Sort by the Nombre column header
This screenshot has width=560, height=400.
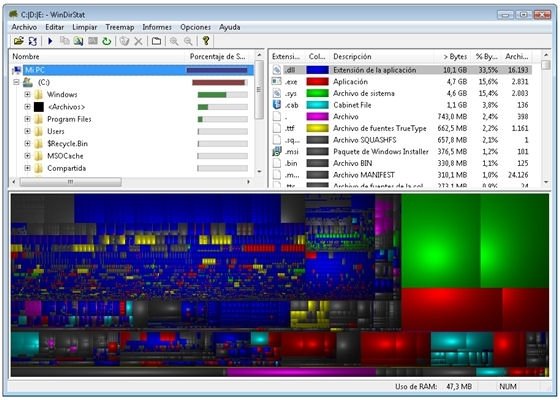98,56
